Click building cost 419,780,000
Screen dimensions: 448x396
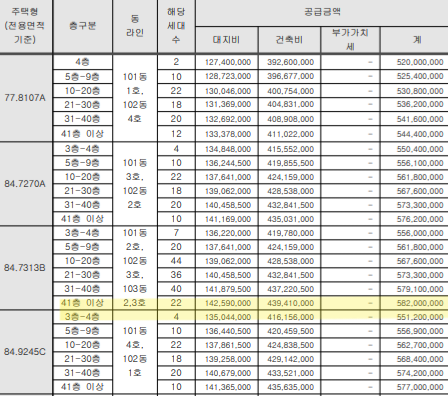pyautogui.click(x=291, y=233)
